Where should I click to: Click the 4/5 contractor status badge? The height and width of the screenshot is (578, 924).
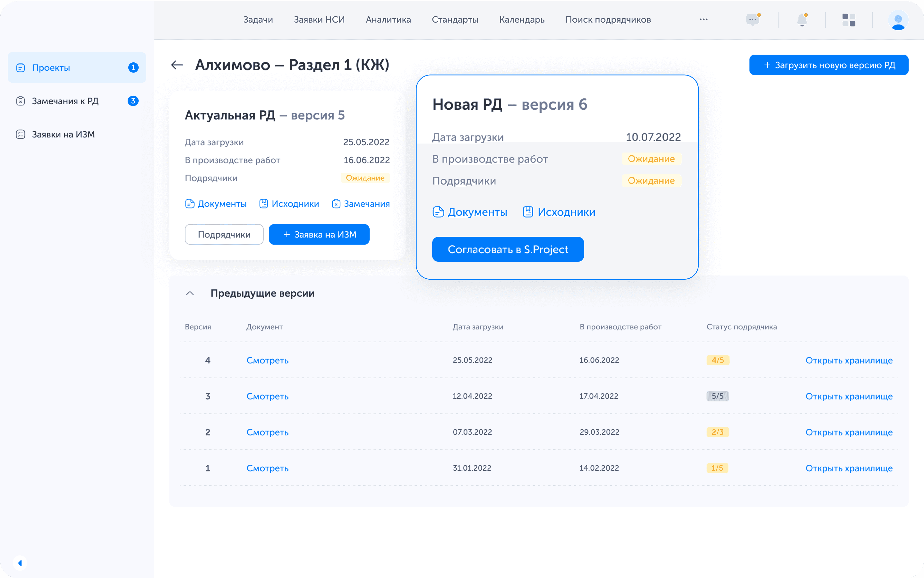[717, 360]
